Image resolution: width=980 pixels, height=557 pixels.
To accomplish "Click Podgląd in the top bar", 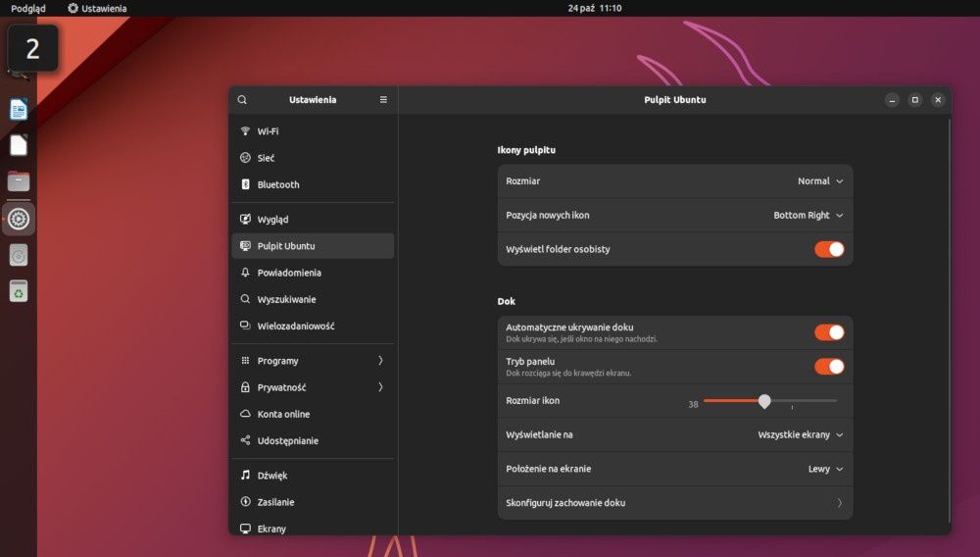I will click(28, 8).
